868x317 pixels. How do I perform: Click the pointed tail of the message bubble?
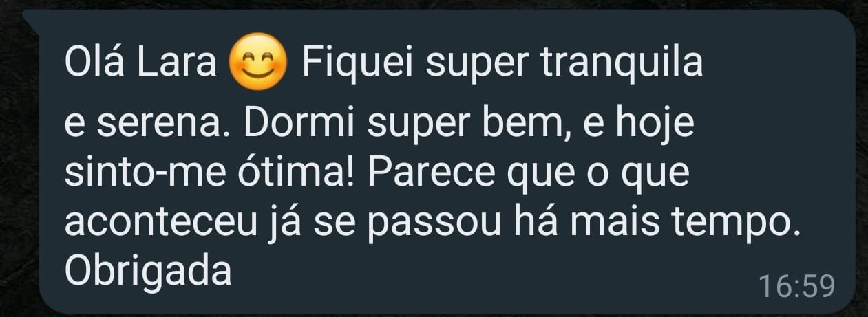coord(32,17)
